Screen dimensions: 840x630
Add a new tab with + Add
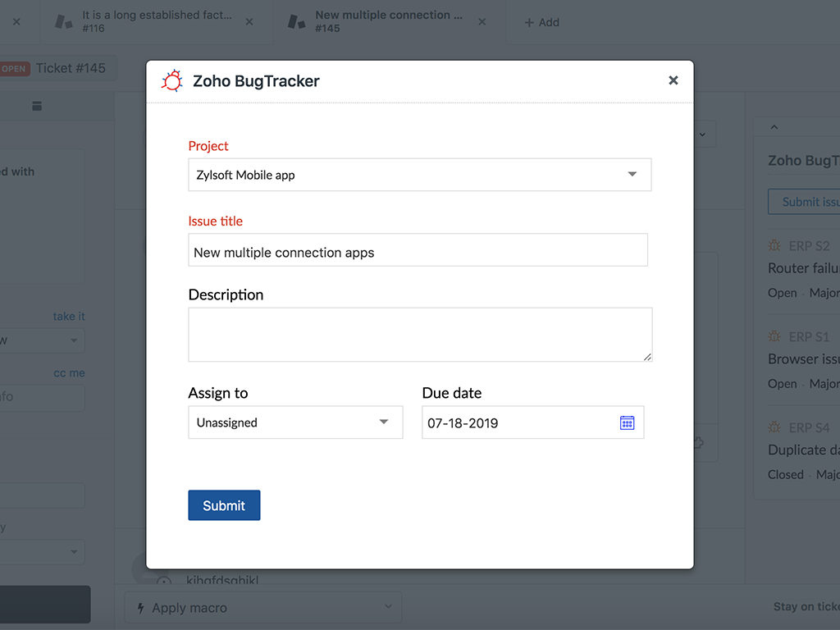(x=542, y=22)
